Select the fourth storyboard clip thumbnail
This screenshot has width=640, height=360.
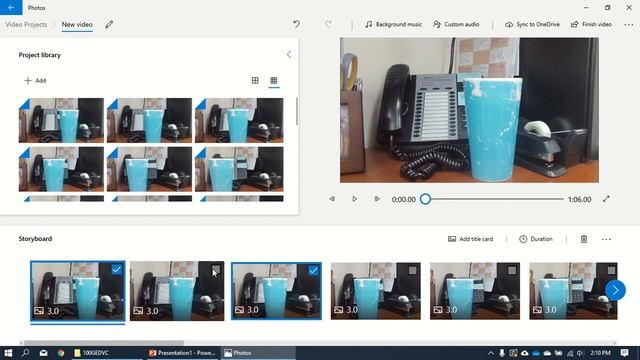[x=376, y=291]
